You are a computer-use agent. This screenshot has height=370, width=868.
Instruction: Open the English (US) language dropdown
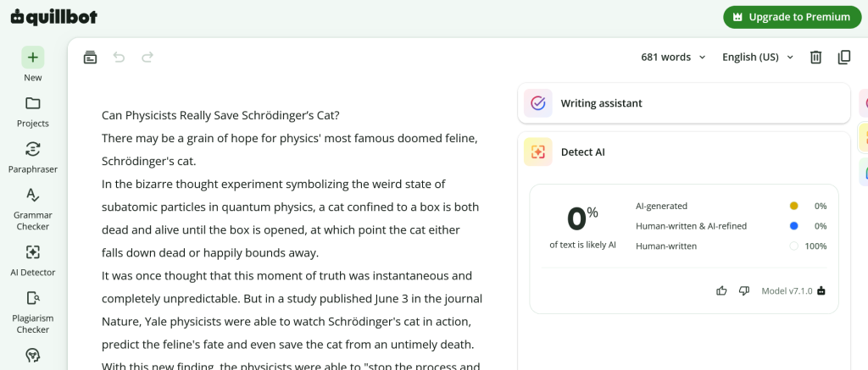pos(758,57)
